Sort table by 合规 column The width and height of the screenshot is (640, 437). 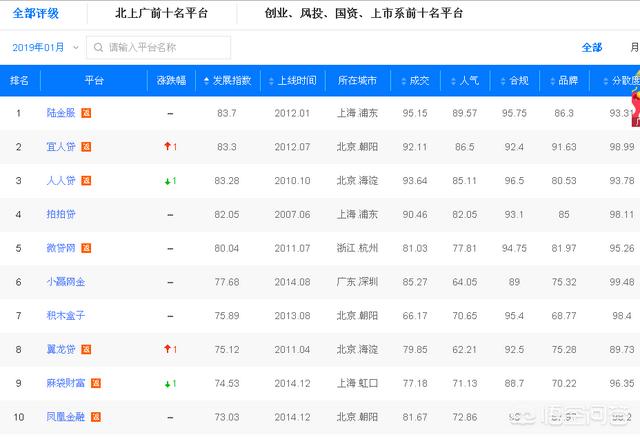pos(515,80)
